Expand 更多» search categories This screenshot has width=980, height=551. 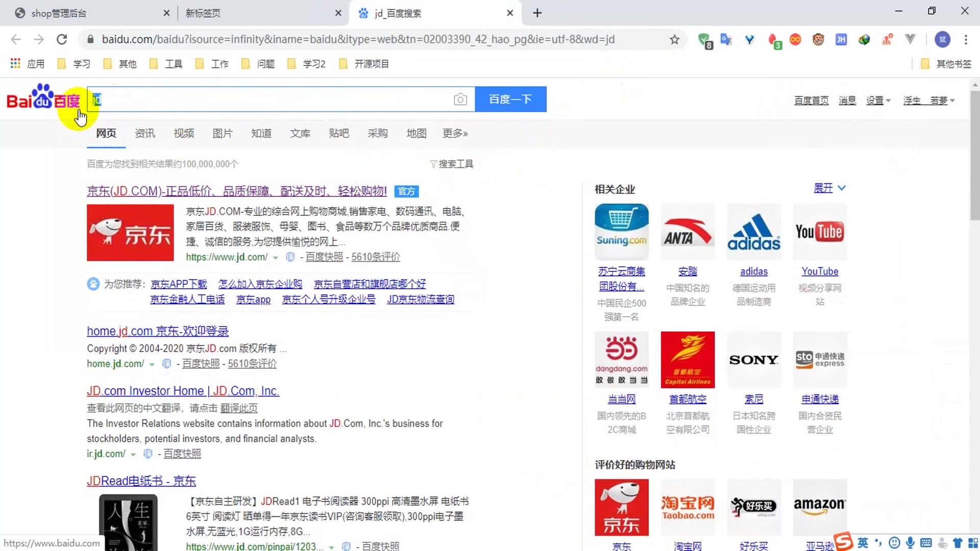(x=455, y=133)
